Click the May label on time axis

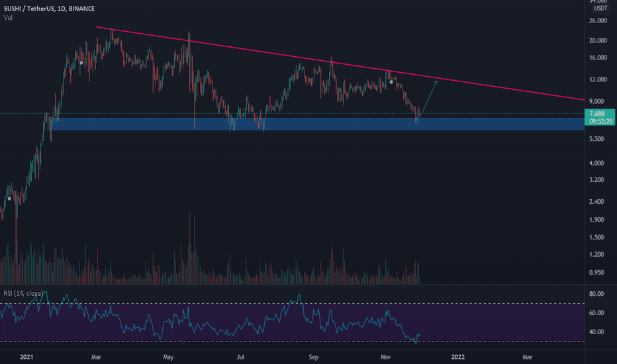[x=168, y=357]
